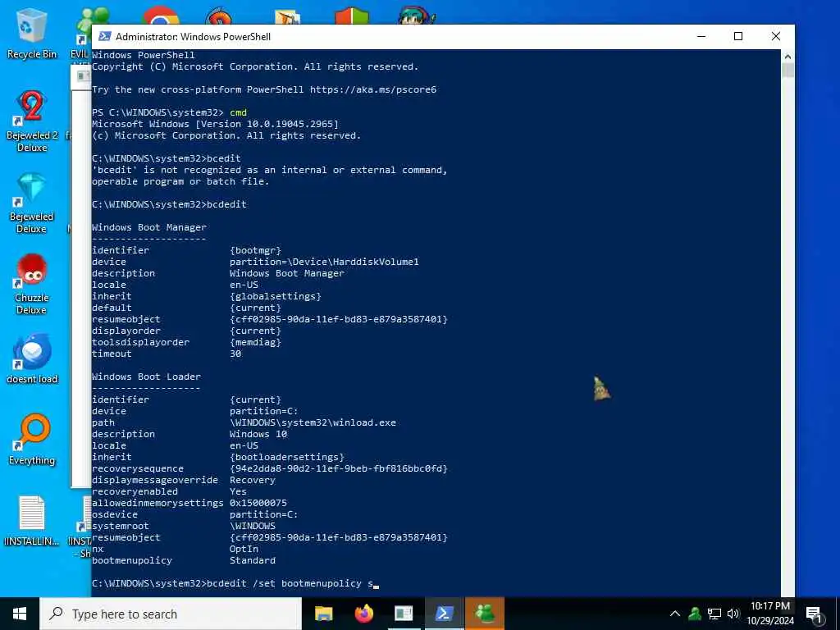Maximize the PowerShell window
This screenshot has width=840, height=630.
pos(738,36)
